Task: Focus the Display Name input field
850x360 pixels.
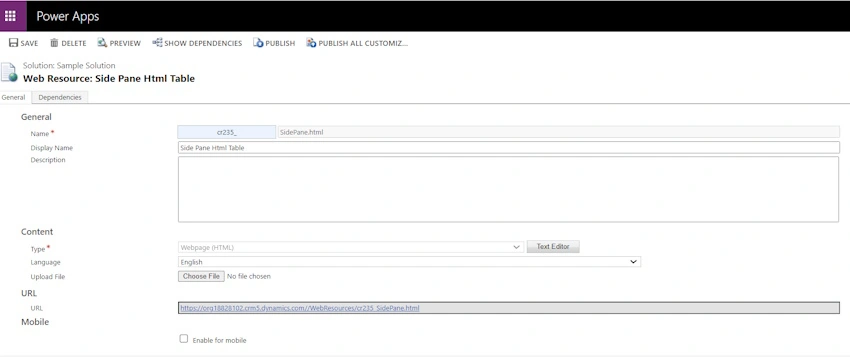Action: click(x=508, y=147)
